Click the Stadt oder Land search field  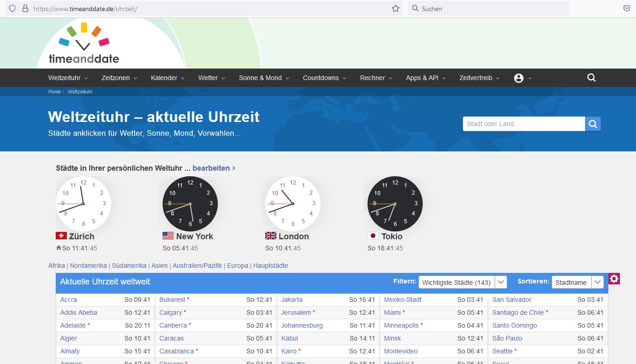tap(524, 124)
